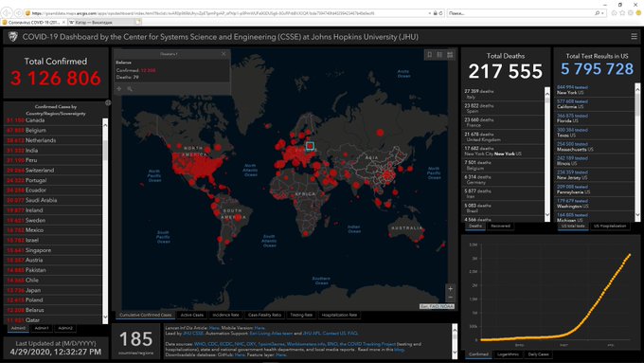Open the WHO data source link
644x363 pixels.
click(x=200, y=344)
